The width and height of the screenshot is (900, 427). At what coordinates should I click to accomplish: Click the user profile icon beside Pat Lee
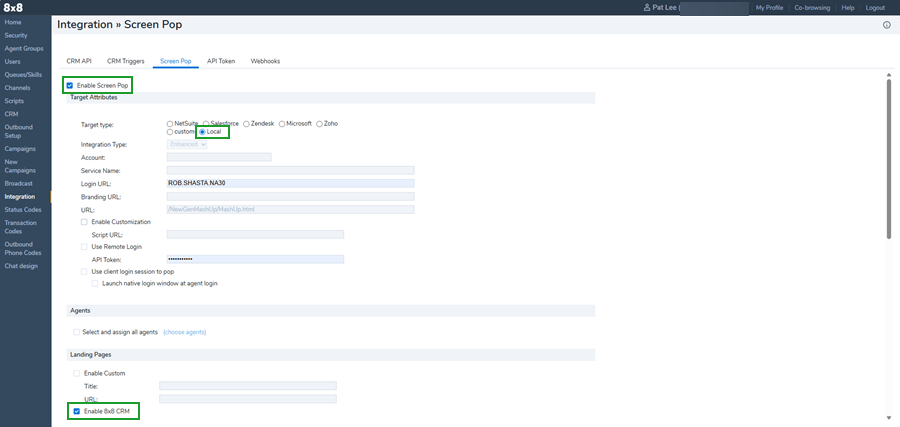pyautogui.click(x=648, y=8)
